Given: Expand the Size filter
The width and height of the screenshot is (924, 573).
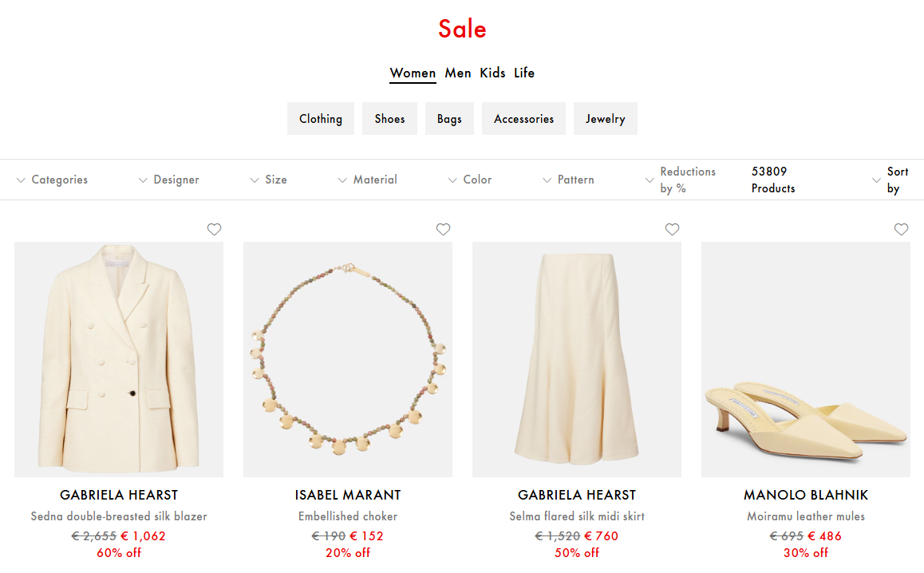Looking at the screenshot, I should click(268, 180).
